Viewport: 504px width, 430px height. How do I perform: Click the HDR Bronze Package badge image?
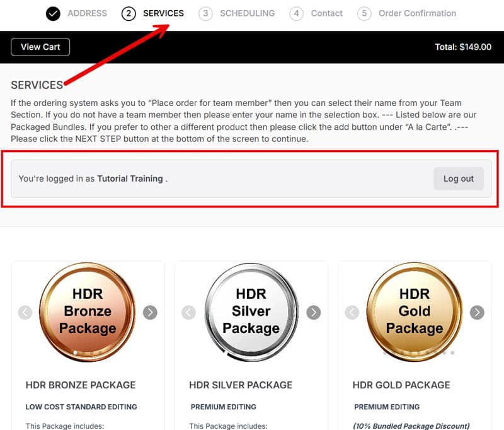pos(88,313)
